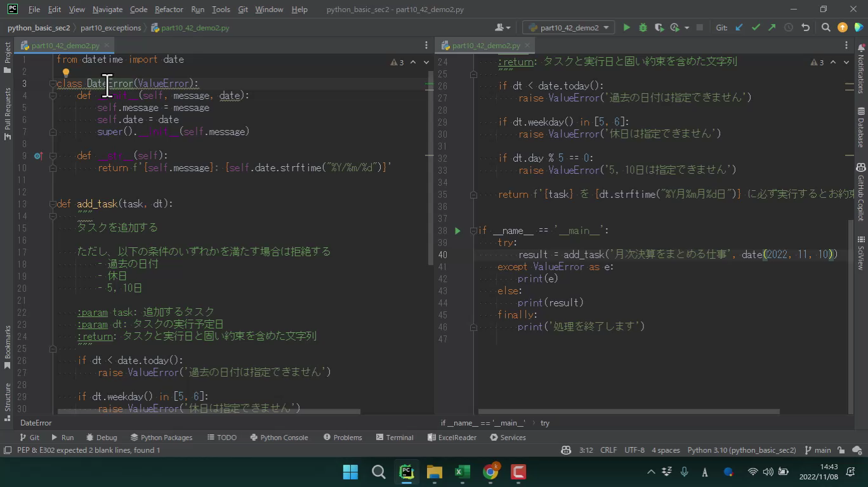Open the Python Console panel
The image size is (868, 487).
[279, 438]
